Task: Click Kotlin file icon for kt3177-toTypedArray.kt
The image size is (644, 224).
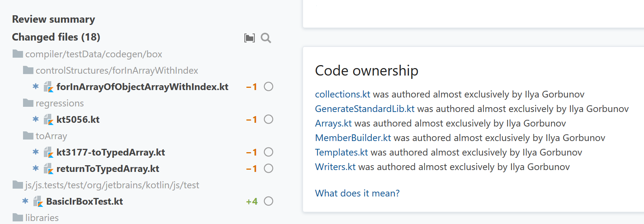Action: pos(49,152)
